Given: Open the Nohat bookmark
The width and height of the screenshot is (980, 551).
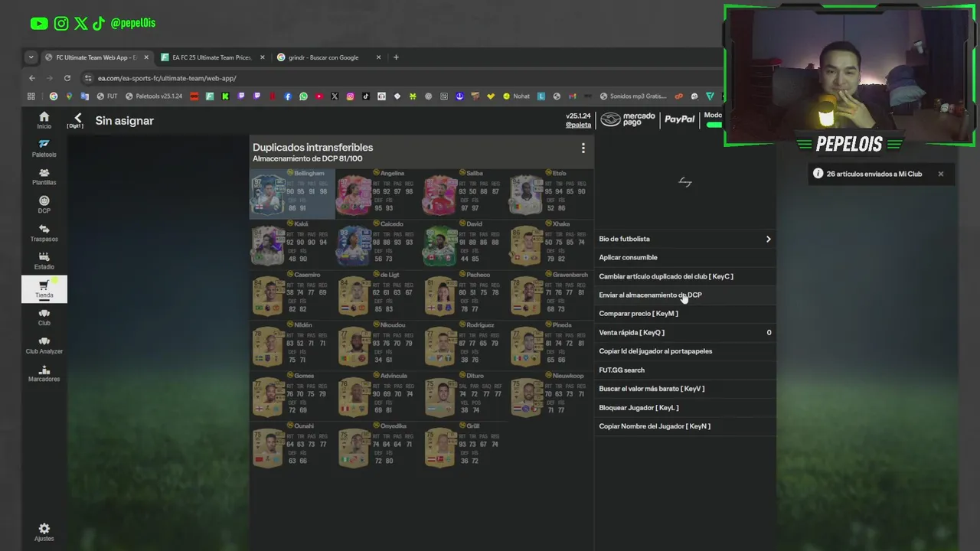Looking at the screenshot, I should (x=516, y=96).
